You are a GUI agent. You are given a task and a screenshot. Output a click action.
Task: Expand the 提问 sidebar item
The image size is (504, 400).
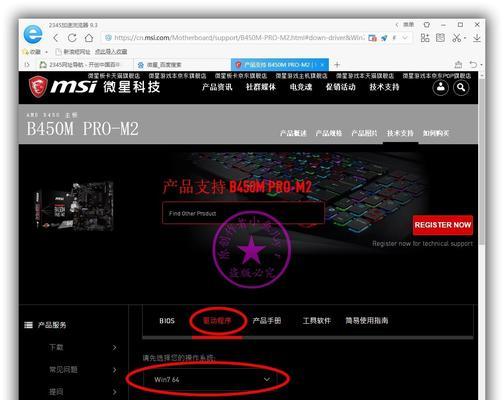pyautogui.click(x=83, y=392)
